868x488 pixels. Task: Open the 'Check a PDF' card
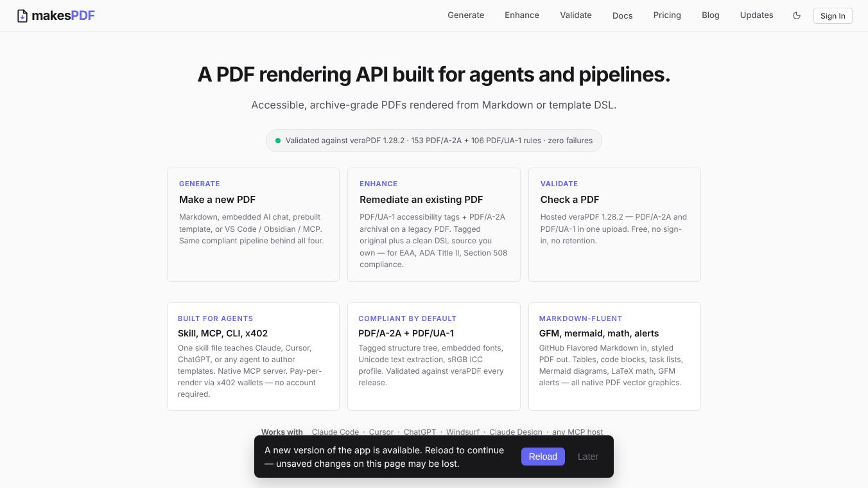point(614,225)
